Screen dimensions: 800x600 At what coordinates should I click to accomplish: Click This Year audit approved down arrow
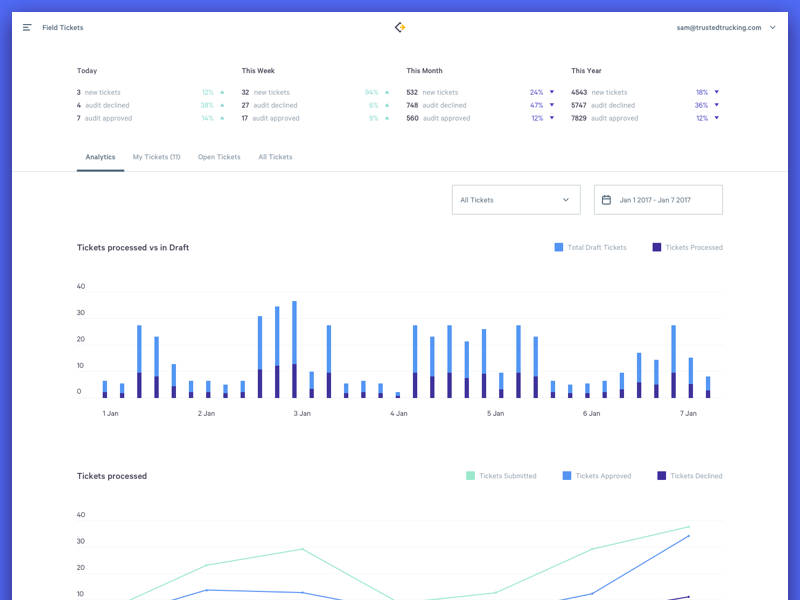point(717,118)
